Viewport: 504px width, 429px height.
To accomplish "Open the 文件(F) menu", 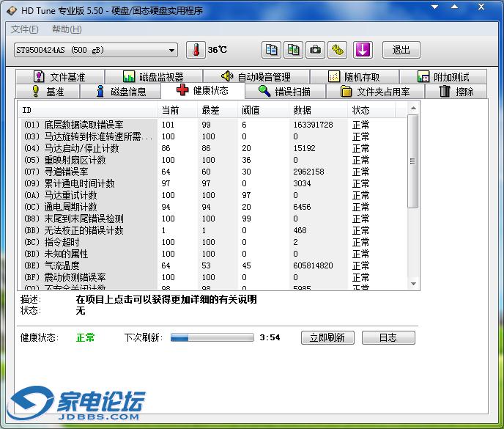I will click(25, 29).
